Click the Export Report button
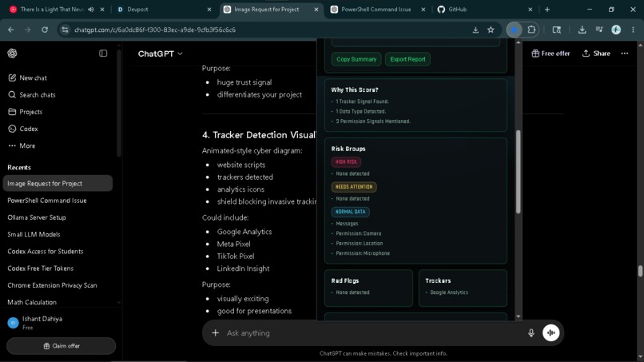The image size is (644, 362). click(x=407, y=59)
